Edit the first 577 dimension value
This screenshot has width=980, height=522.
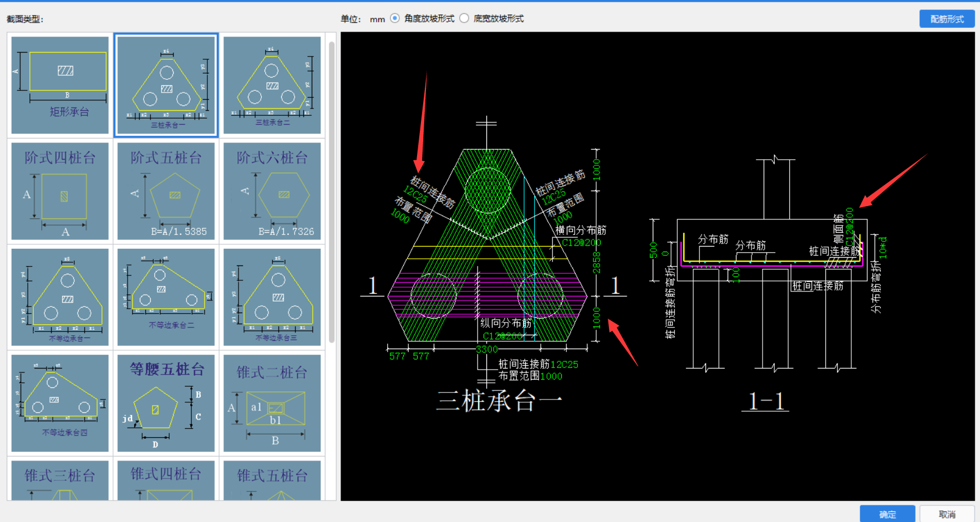coord(397,356)
